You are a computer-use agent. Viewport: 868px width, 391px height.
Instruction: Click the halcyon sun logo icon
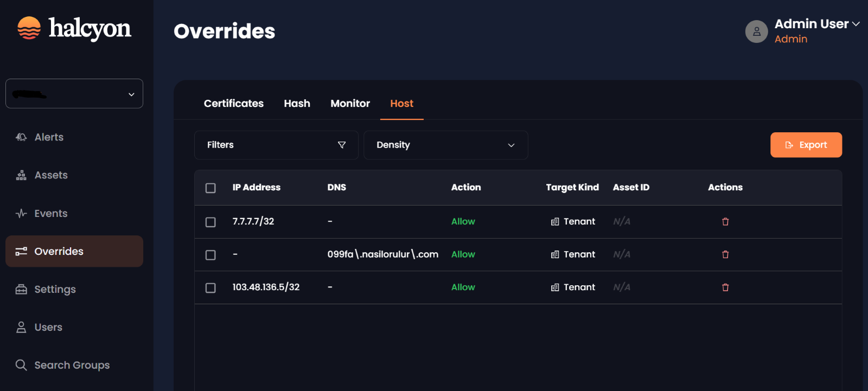29,28
